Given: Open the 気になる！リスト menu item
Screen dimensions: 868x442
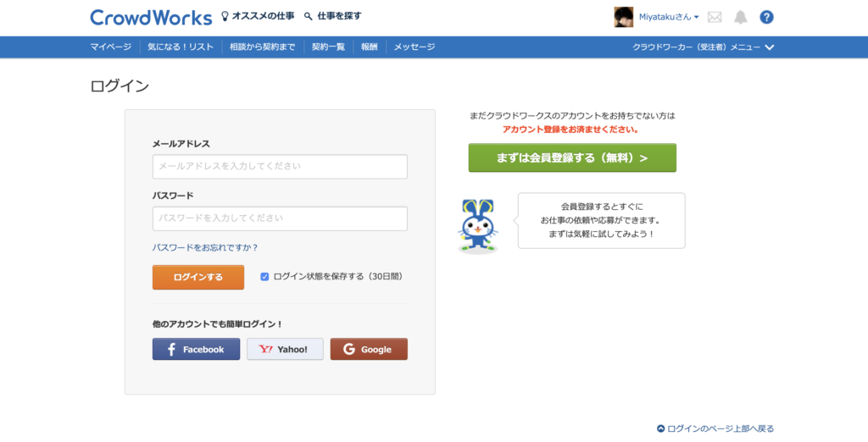Looking at the screenshot, I should coord(181,47).
